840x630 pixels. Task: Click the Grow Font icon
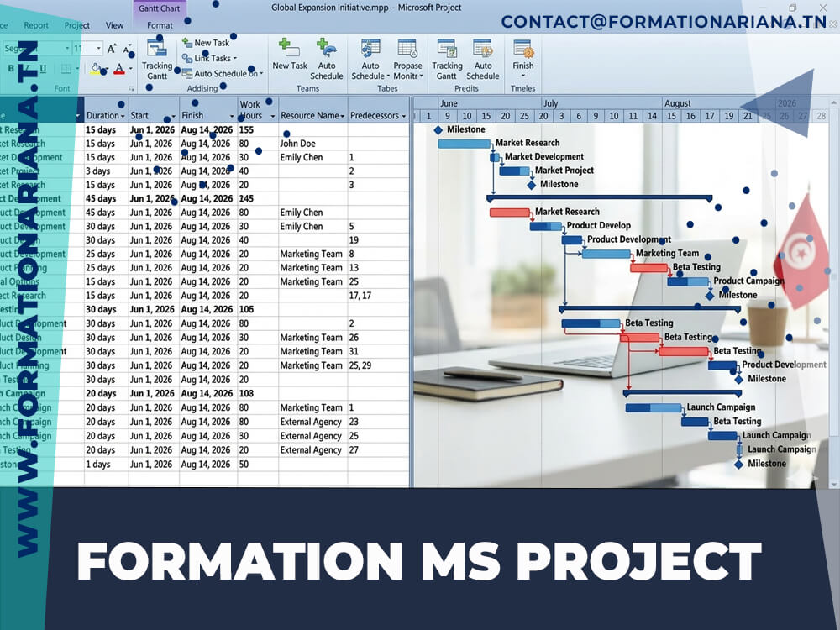(112, 49)
